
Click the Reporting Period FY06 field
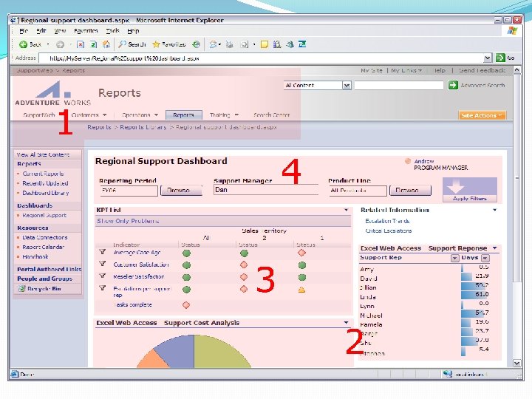pyautogui.click(x=129, y=191)
